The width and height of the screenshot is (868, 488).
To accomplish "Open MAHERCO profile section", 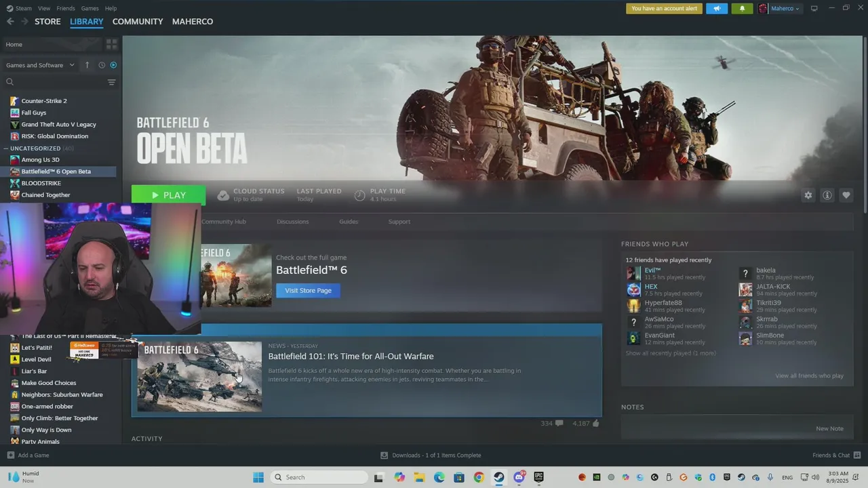I will pos(193,22).
